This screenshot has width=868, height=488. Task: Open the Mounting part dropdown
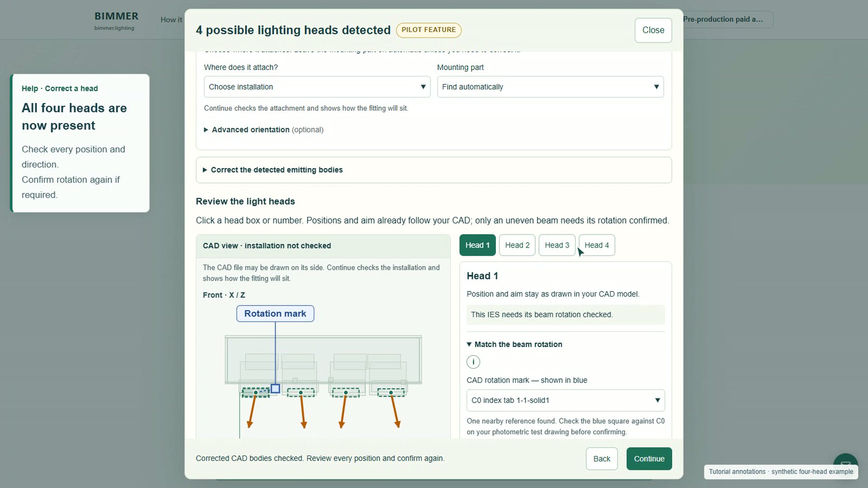tap(550, 87)
